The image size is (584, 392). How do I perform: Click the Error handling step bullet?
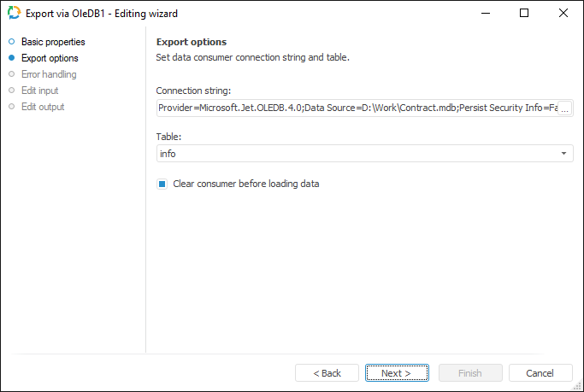(11, 74)
